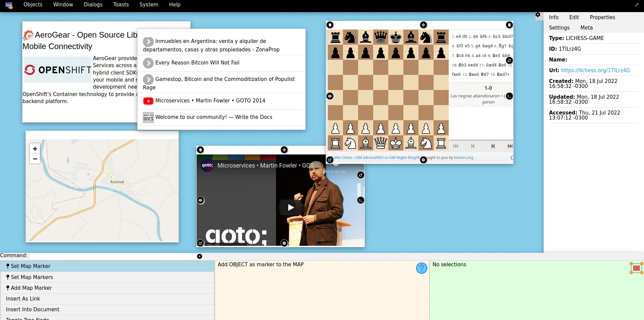Zoom in on the map
Screen dimensions: 644x320
click(x=35, y=149)
